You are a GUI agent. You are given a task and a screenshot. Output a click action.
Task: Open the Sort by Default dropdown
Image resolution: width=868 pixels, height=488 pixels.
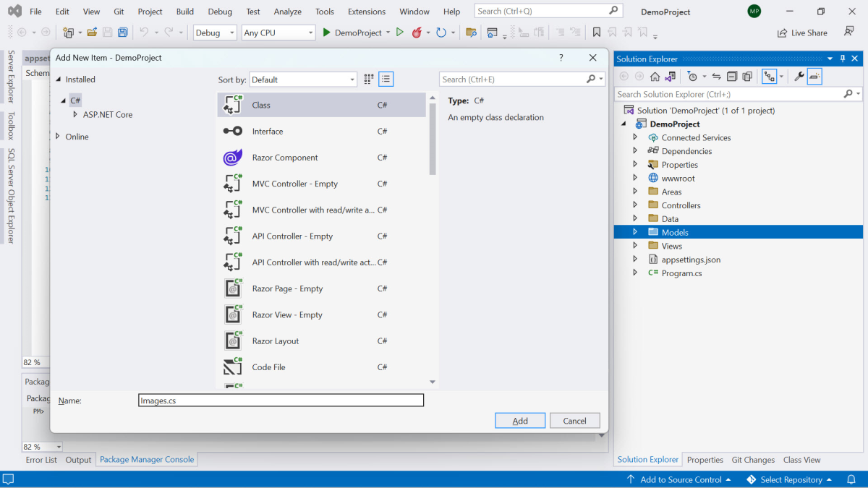302,80
